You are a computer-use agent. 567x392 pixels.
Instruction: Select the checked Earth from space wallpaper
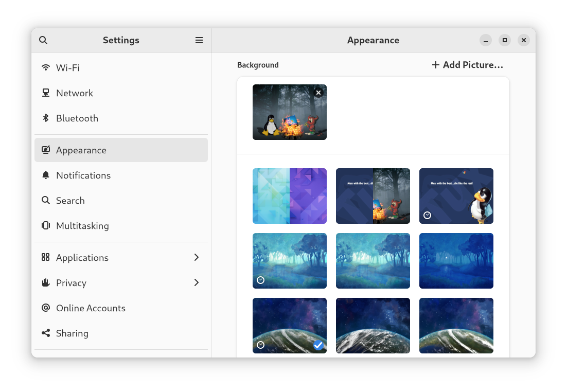point(290,326)
